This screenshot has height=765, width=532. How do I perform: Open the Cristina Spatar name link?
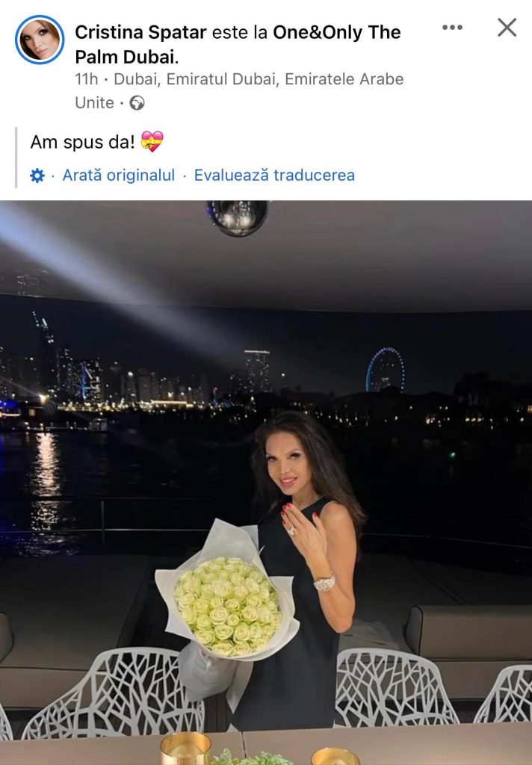point(140,32)
